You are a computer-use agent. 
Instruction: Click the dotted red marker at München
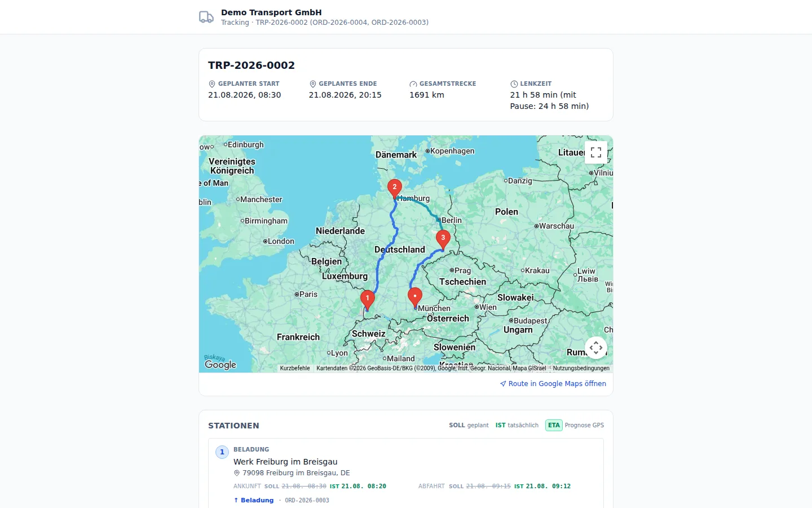pyautogui.click(x=415, y=298)
